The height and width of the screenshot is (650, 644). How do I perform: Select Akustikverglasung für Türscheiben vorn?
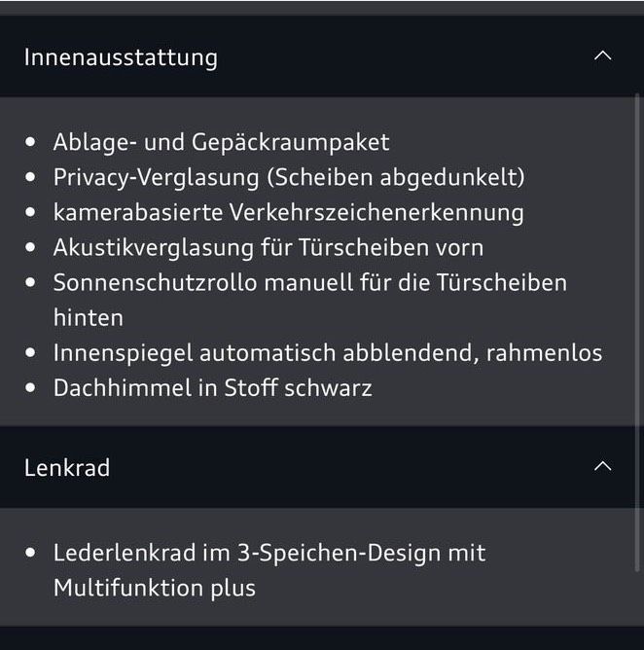(268, 247)
